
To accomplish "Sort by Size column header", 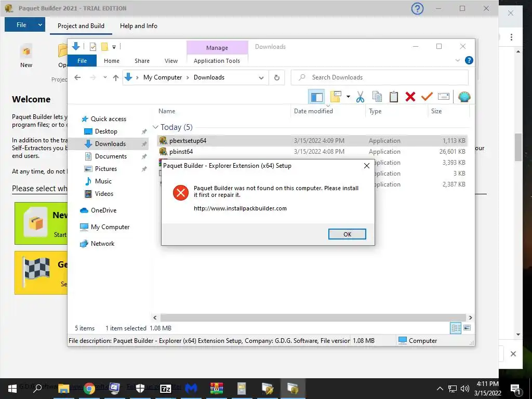I will [436, 111].
